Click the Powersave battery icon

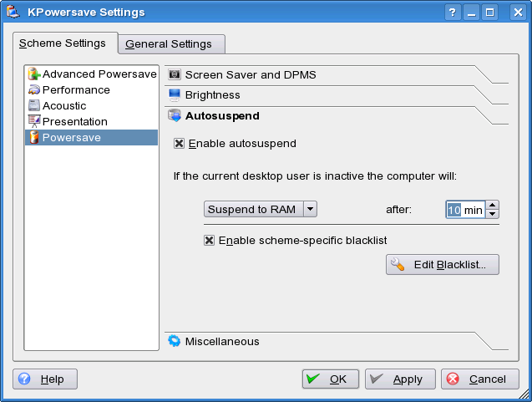(34, 138)
